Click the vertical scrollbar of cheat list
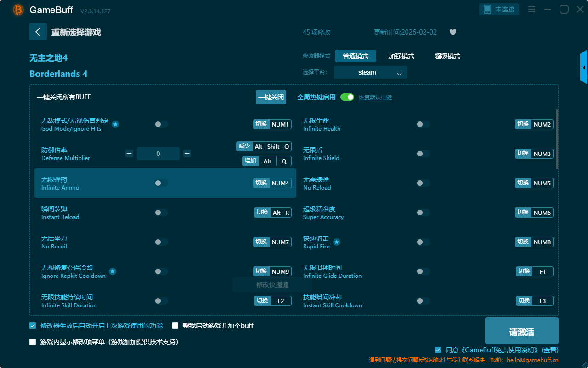 (557, 139)
